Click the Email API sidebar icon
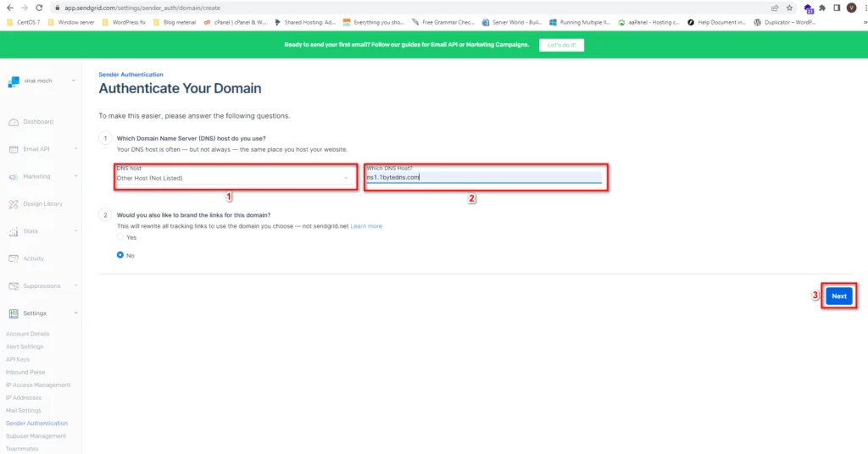The height and width of the screenshot is (454, 868). point(14,149)
